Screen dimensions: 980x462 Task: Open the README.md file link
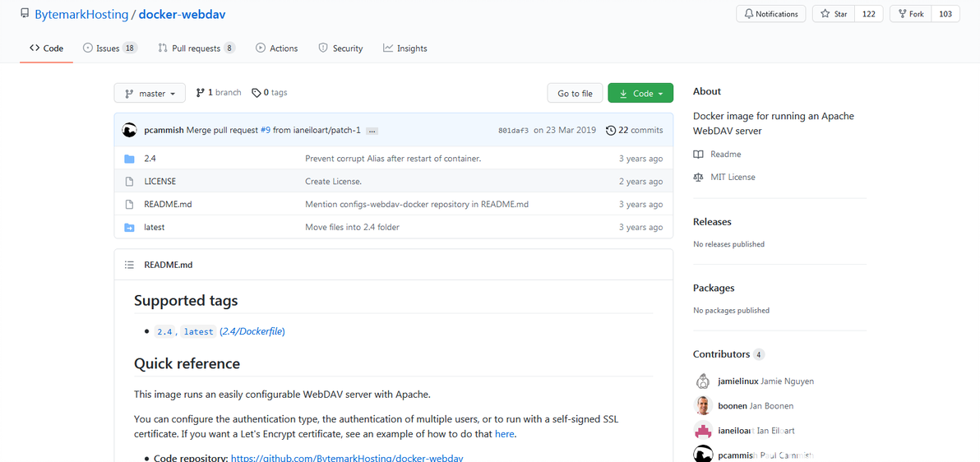point(168,205)
